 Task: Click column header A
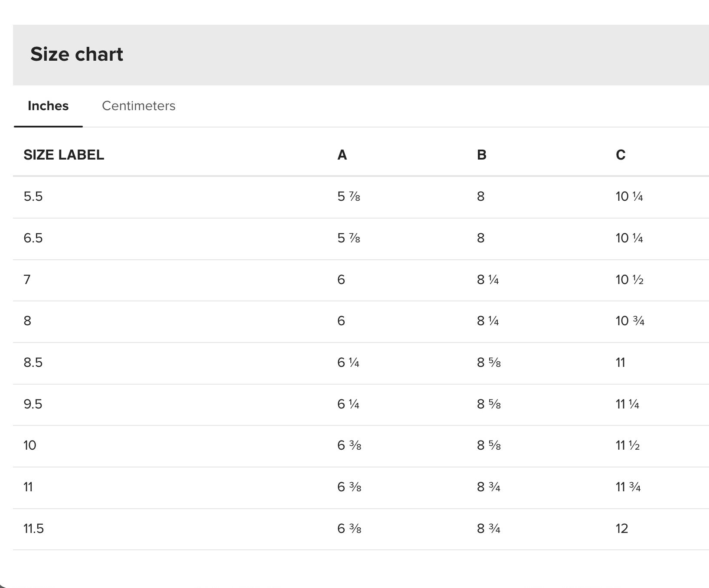point(342,155)
